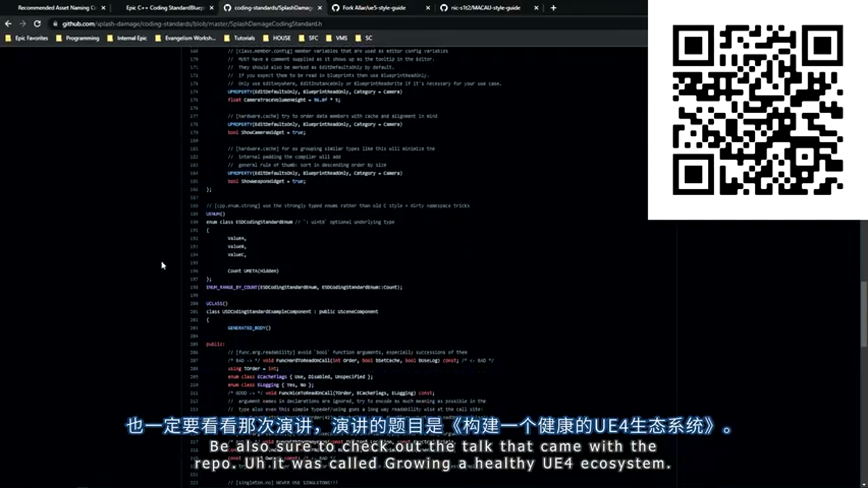Close the Fork Allar/ue5-style-guide tab
868x488 pixels.
click(x=428, y=8)
